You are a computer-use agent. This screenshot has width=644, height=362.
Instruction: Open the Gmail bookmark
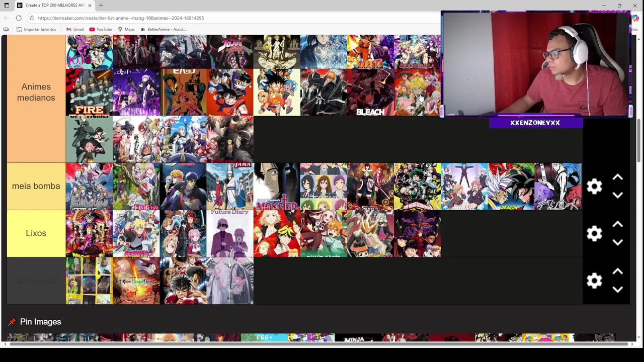74,29
